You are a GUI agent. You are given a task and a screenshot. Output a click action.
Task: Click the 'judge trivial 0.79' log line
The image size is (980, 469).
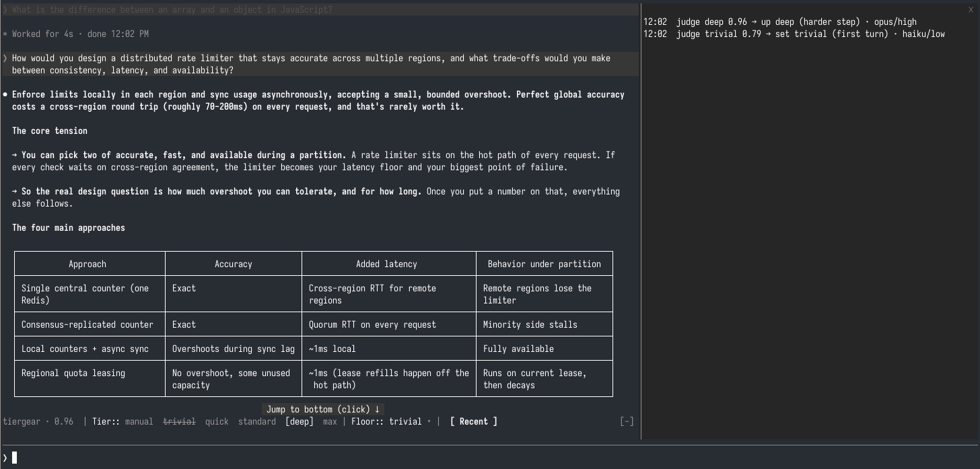coord(794,34)
